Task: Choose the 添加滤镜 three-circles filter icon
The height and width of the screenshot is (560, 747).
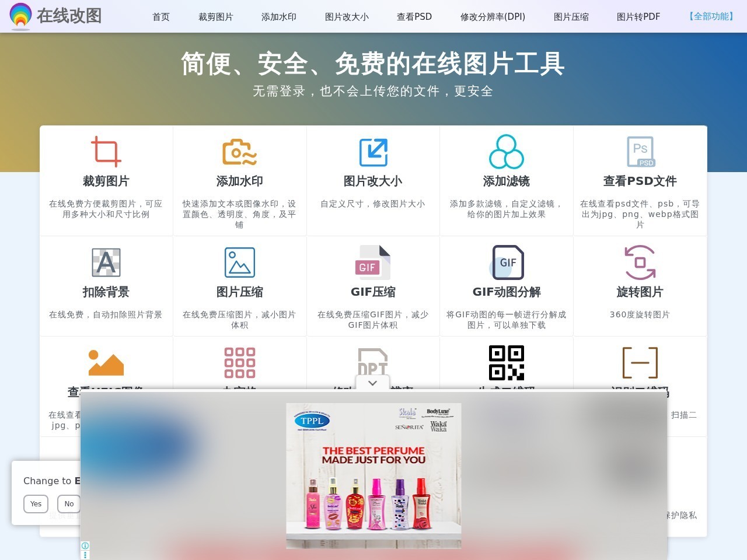Action: [507, 152]
